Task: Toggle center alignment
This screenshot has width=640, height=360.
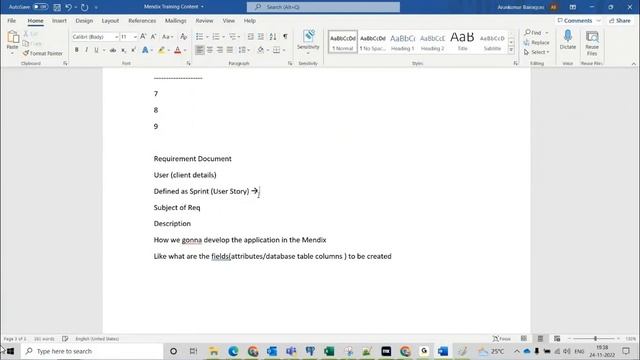Action: click(x=210, y=50)
